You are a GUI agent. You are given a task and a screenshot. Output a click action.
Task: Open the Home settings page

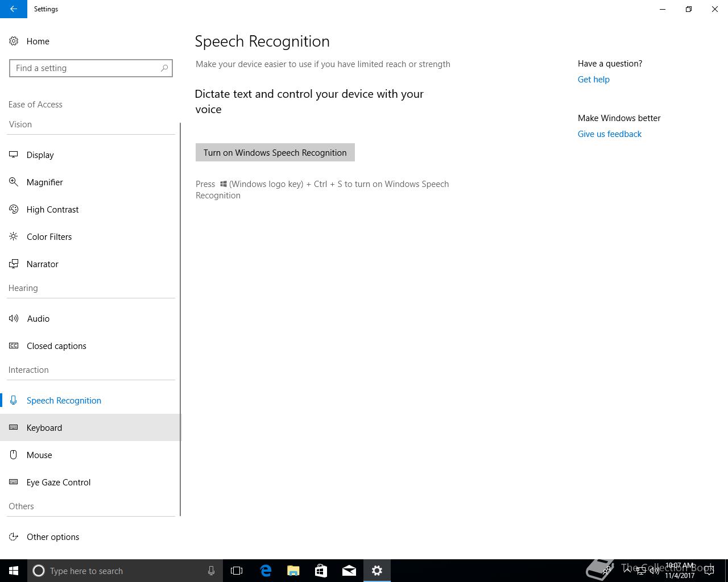[x=91, y=41]
